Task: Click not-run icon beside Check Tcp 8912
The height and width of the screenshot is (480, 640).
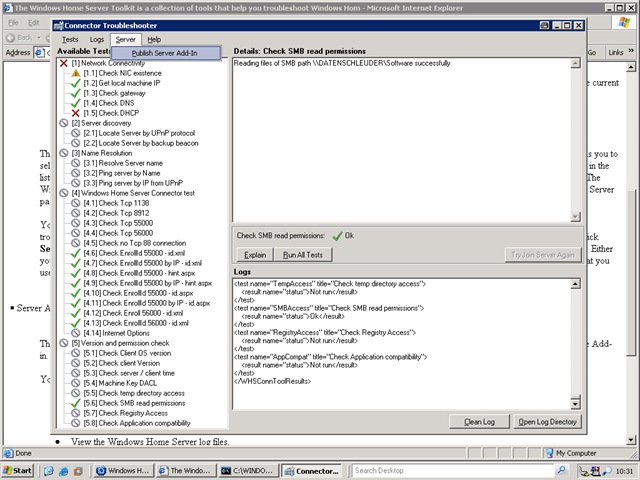Action: tap(76, 213)
